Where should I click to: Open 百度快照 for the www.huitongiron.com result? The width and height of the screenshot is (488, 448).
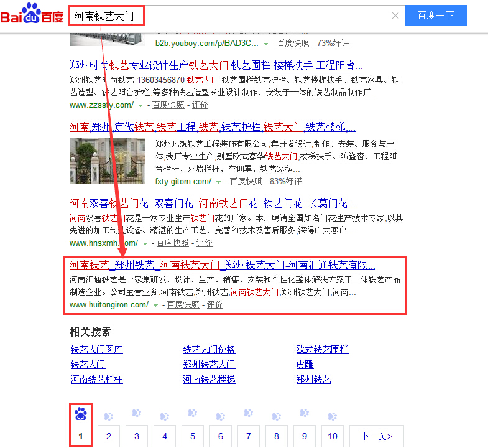[183, 305]
